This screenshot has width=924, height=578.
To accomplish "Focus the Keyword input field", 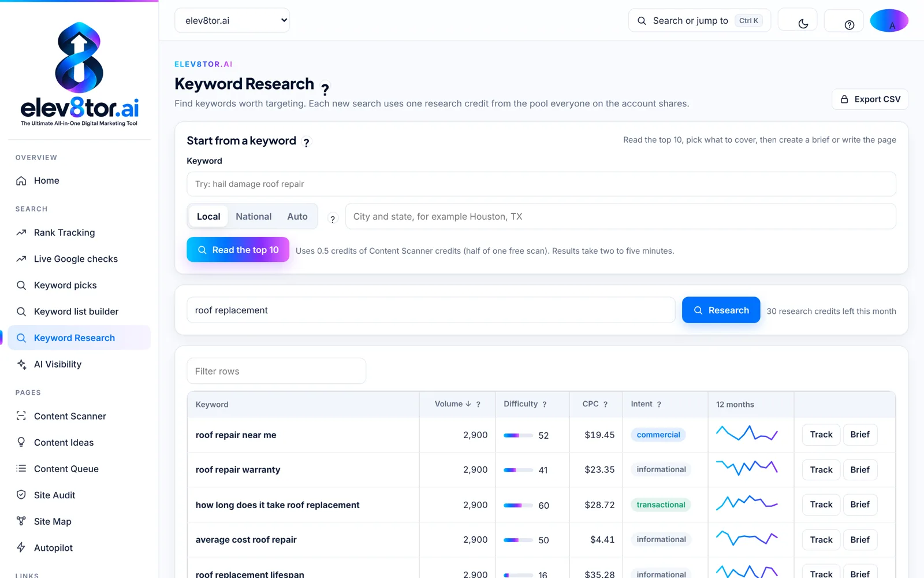I will coord(541,184).
